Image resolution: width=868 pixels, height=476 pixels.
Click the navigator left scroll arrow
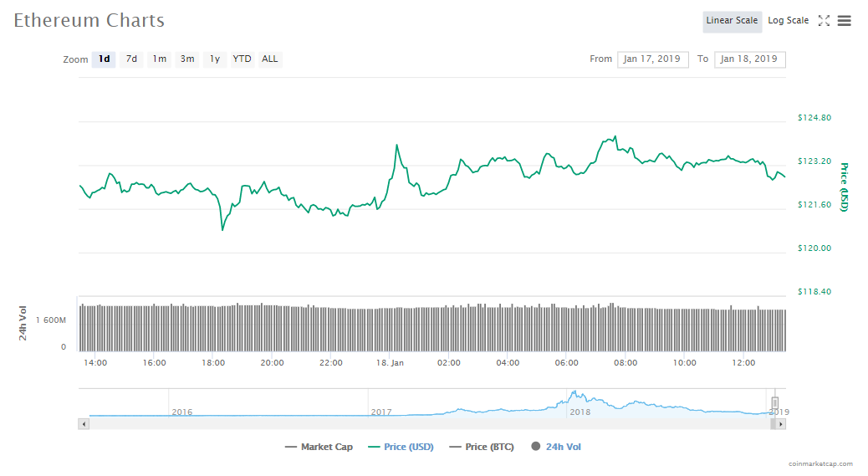tap(83, 424)
